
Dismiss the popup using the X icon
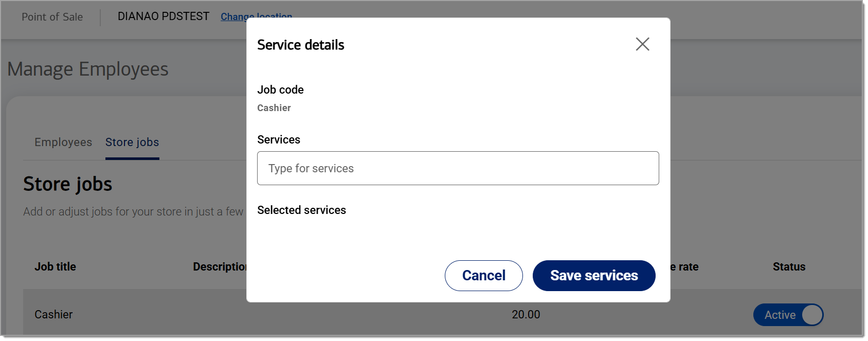(642, 44)
